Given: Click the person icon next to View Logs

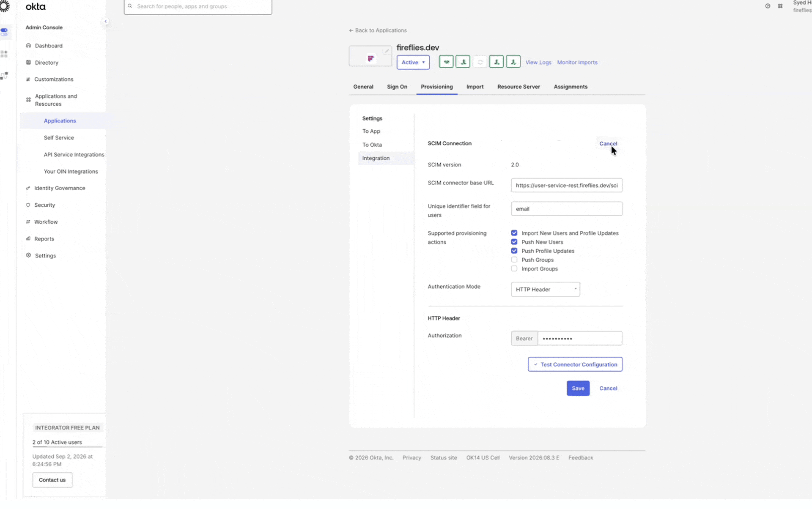Looking at the screenshot, I should click(x=513, y=62).
